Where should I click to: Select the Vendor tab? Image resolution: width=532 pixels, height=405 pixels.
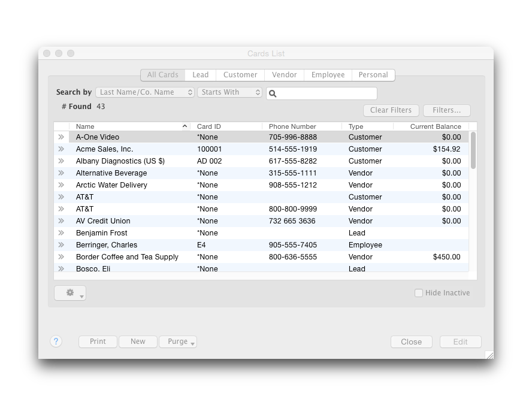284,75
